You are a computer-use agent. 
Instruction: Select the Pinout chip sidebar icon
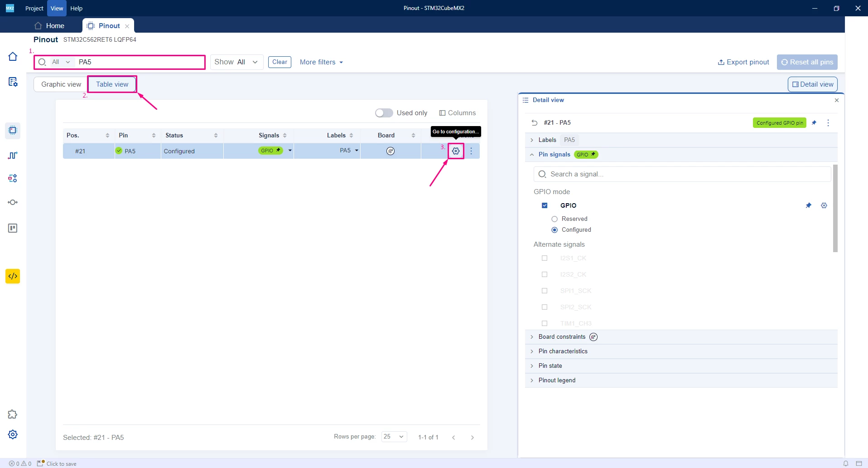point(13,131)
